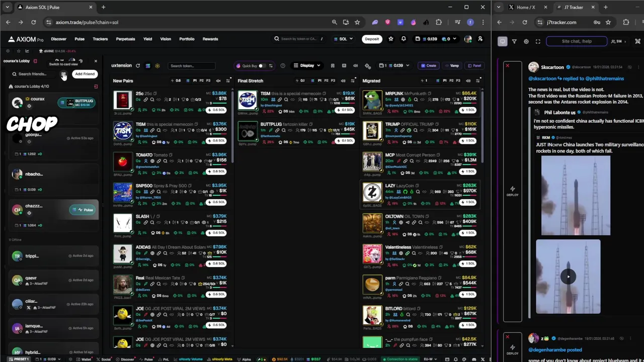Open the Portfolio page

(x=187, y=39)
